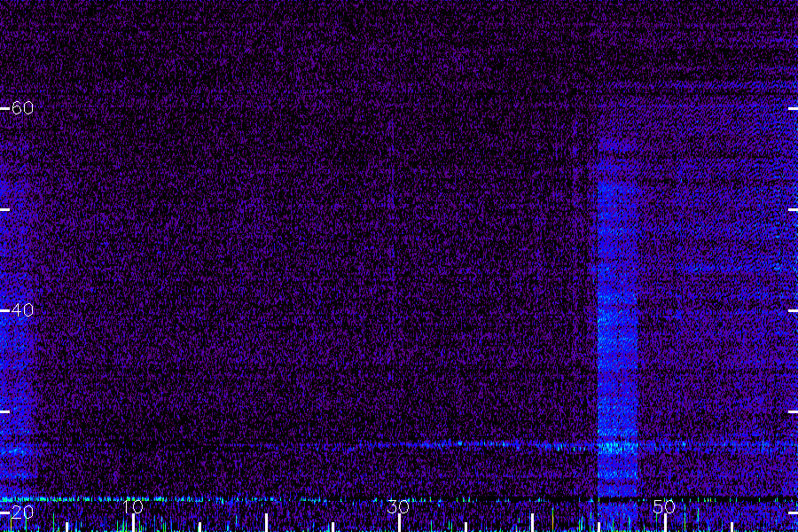Click the "60" label on the vertical axis
The height and width of the screenshot is (532, 798).
click(22, 108)
